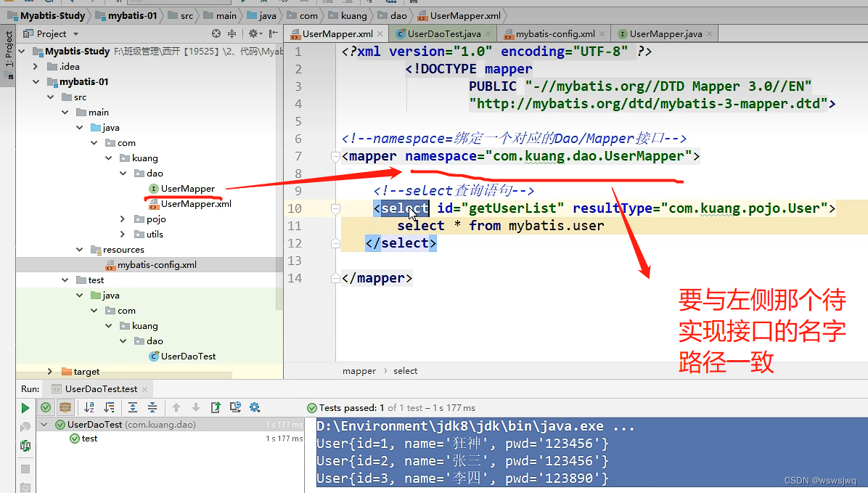This screenshot has height=493, width=868.
Task: Collapse the Myabtis-Study root node
Action: click(x=22, y=51)
